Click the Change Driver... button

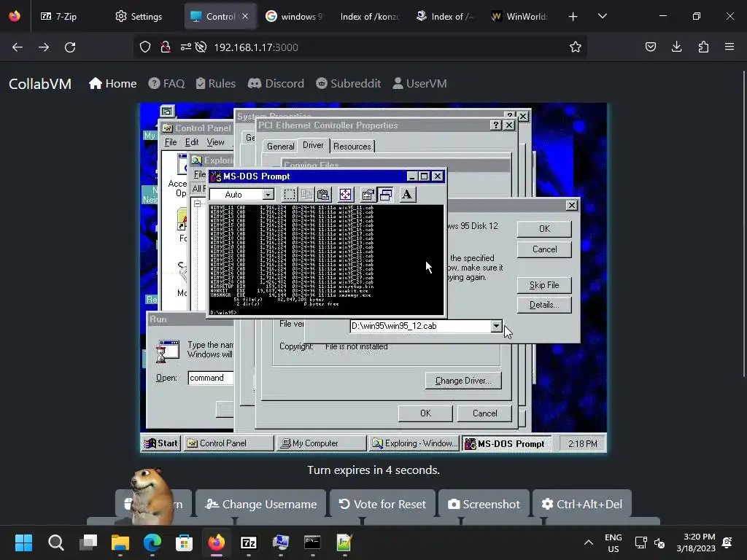click(463, 381)
